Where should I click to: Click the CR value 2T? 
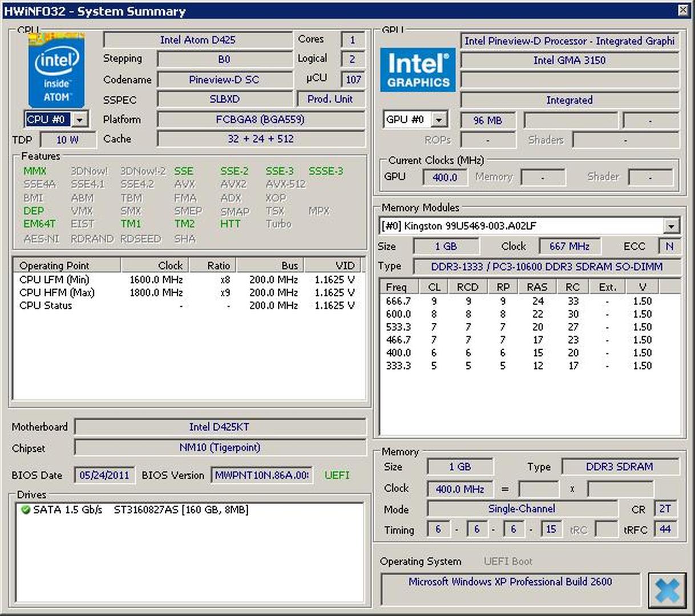[665, 509]
